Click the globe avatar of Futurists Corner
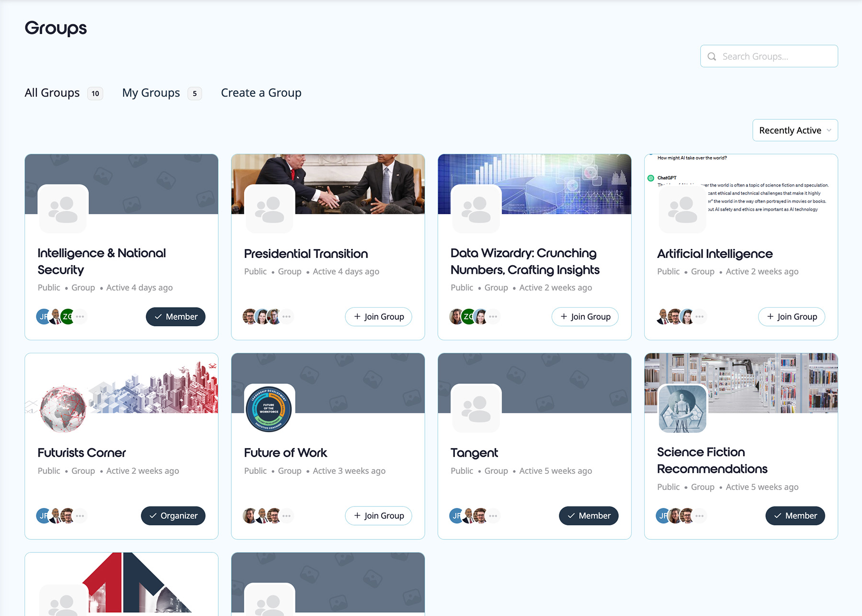The height and width of the screenshot is (616, 862). [63, 409]
